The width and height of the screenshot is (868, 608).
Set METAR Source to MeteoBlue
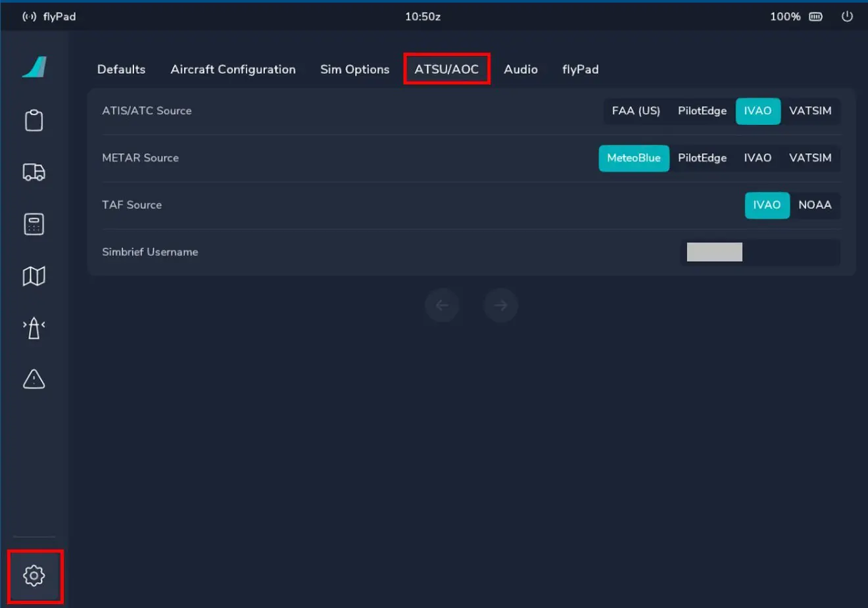tap(634, 158)
